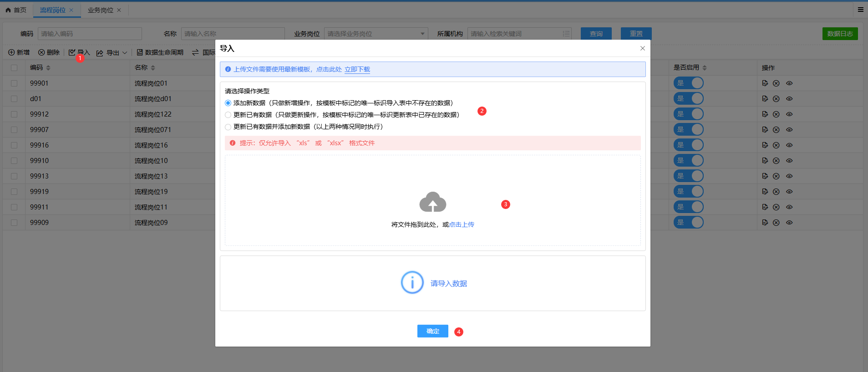Switch to the 业务岗位 tab

[100, 10]
